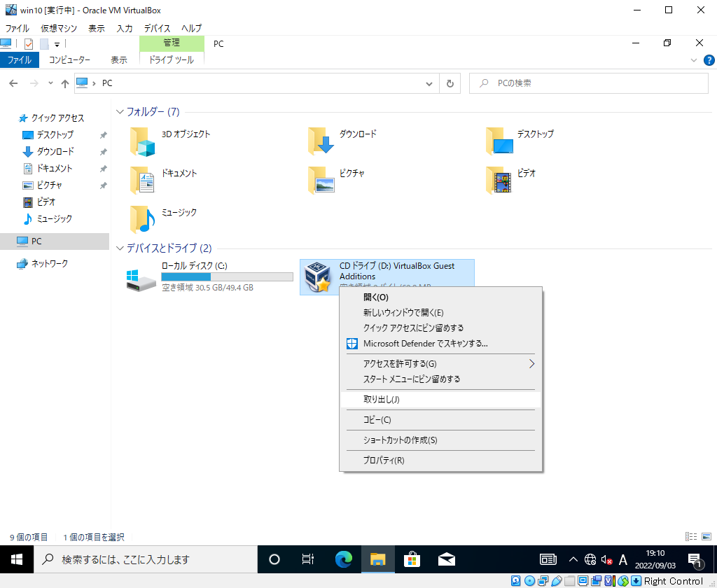Open the notification center icon
Viewport: 717px width, 588px height.
[695, 560]
